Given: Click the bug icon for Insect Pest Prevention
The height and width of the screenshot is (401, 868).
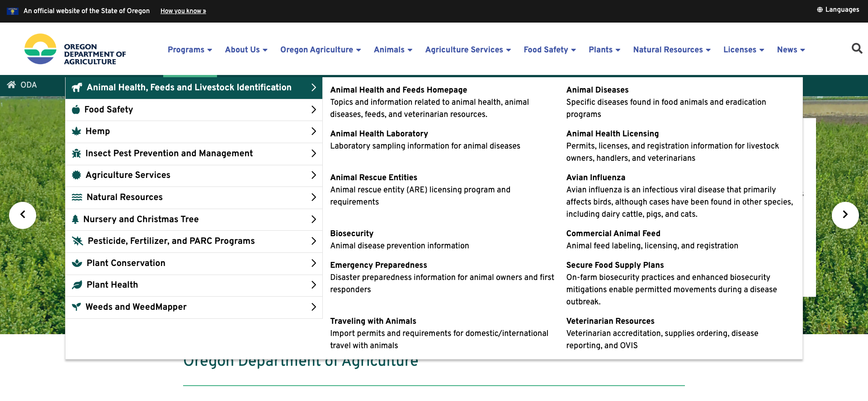Looking at the screenshot, I should point(76,154).
